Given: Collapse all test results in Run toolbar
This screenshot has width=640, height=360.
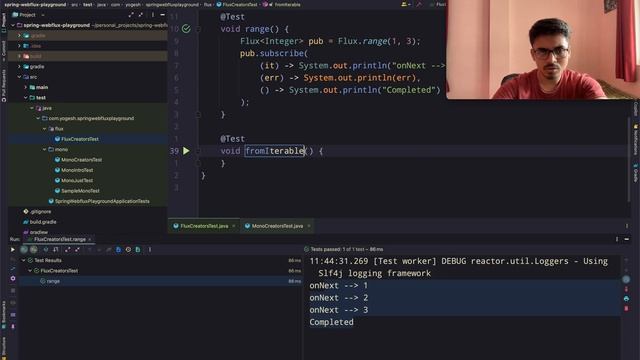Looking at the screenshot, I should pos(78,249).
